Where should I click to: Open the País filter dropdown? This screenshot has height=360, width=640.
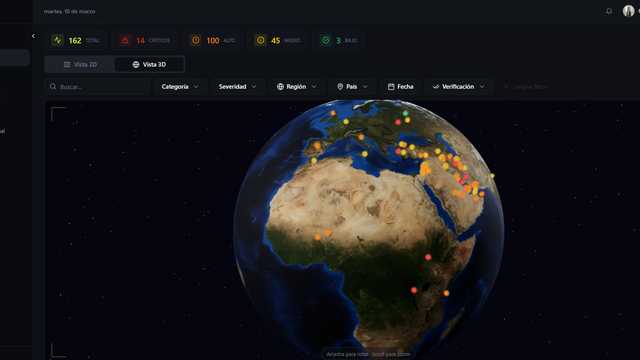click(x=352, y=87)
